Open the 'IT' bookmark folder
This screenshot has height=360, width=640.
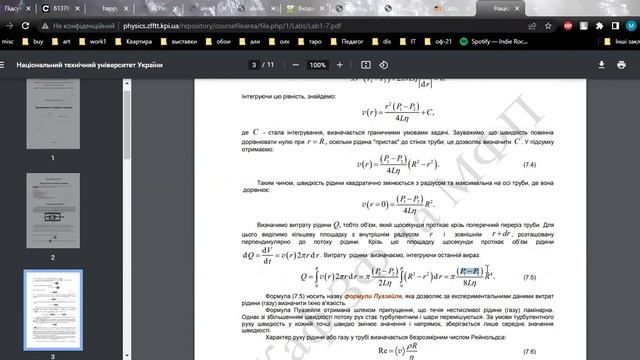click(x=408, y=42)
